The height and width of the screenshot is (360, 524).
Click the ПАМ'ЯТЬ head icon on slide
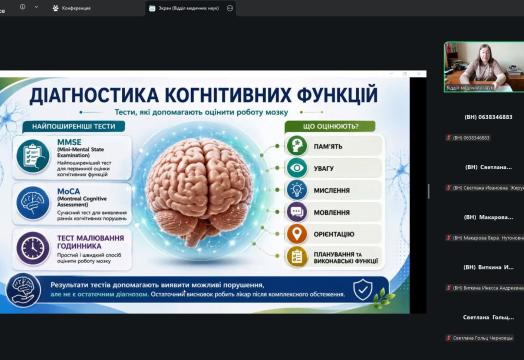[x=296, y=146]
